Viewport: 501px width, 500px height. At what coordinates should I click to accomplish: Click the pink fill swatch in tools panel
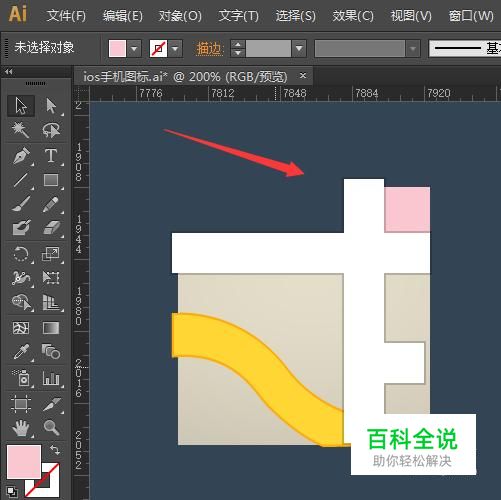pyautogui.click(x=24, y=462)
